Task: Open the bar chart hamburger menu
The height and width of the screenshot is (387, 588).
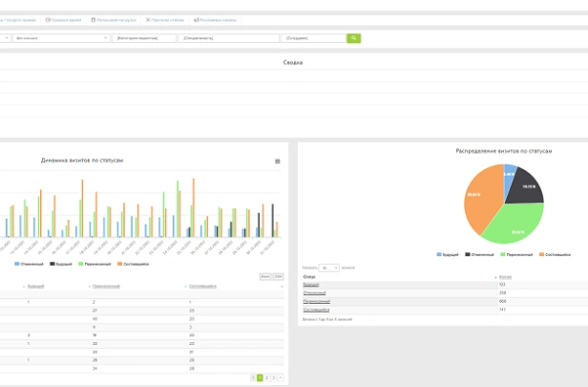Action: [x=278, y=161]
